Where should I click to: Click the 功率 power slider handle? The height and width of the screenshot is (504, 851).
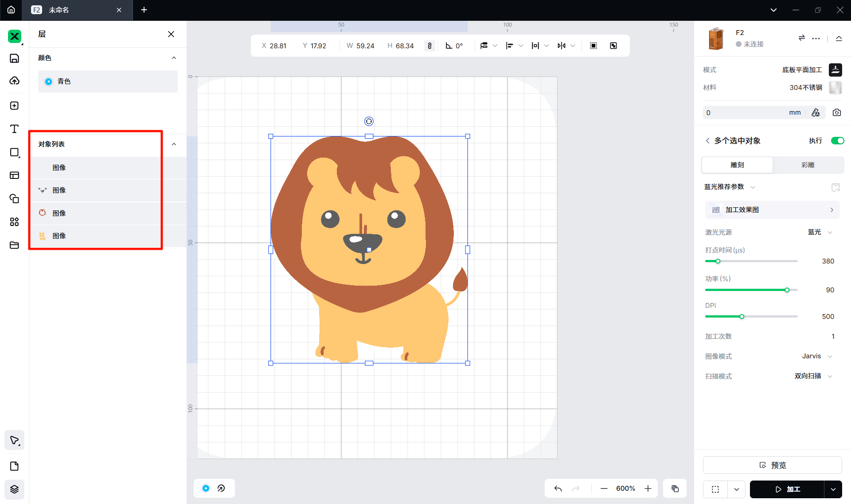pyautogui.click(x=787, y=290)
